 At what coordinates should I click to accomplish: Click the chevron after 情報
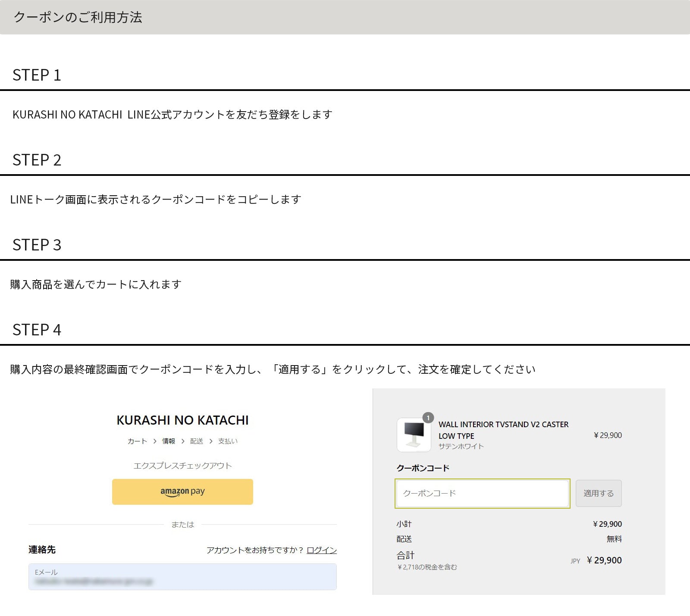coord(183,441)
